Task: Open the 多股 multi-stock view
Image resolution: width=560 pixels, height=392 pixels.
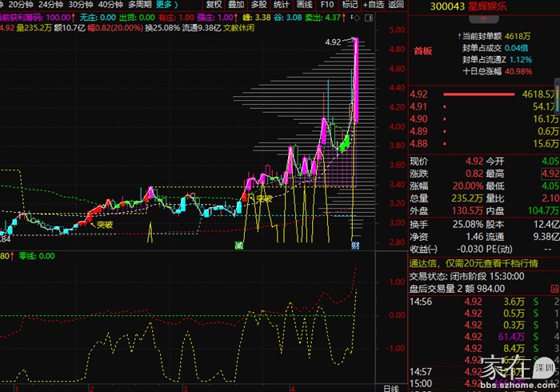Action: click(x=259, y=4)
